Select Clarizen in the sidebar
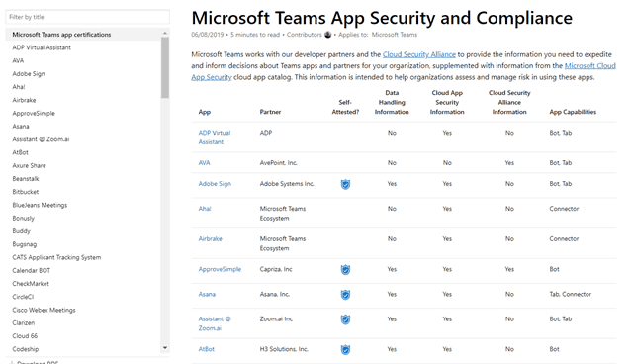Screen dimensions: 633x364 tap(24, 323)
